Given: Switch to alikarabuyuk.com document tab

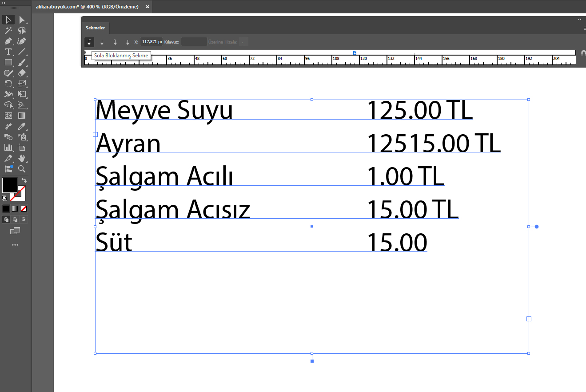Looking at the screenshot, I should [x=87, y=7].
